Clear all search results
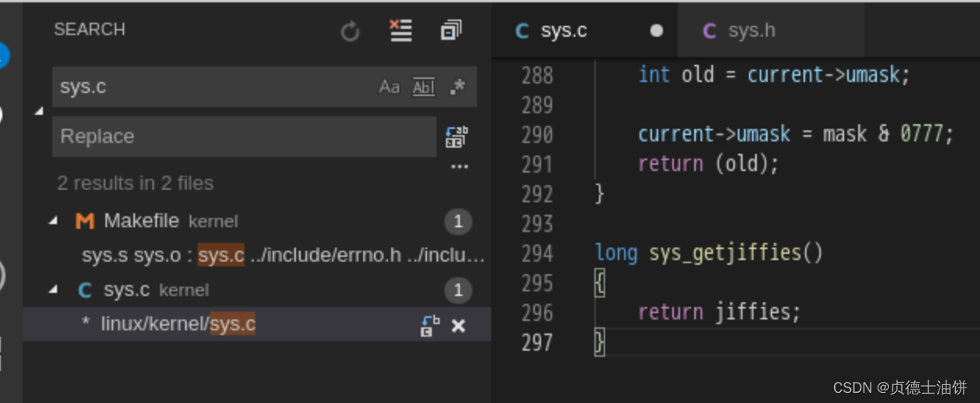 pyautogui.click(x=401, y=30)
